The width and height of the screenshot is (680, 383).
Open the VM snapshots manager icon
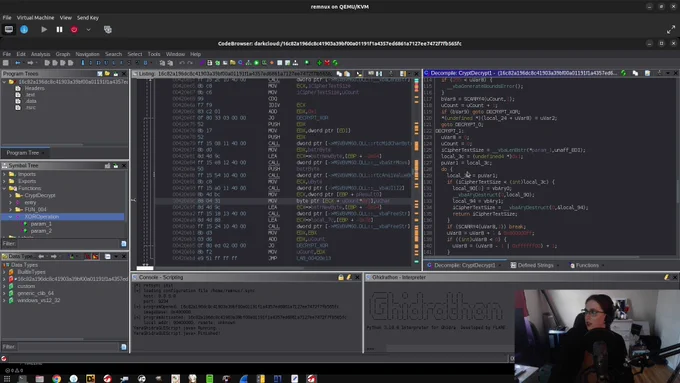click(108, 29)
